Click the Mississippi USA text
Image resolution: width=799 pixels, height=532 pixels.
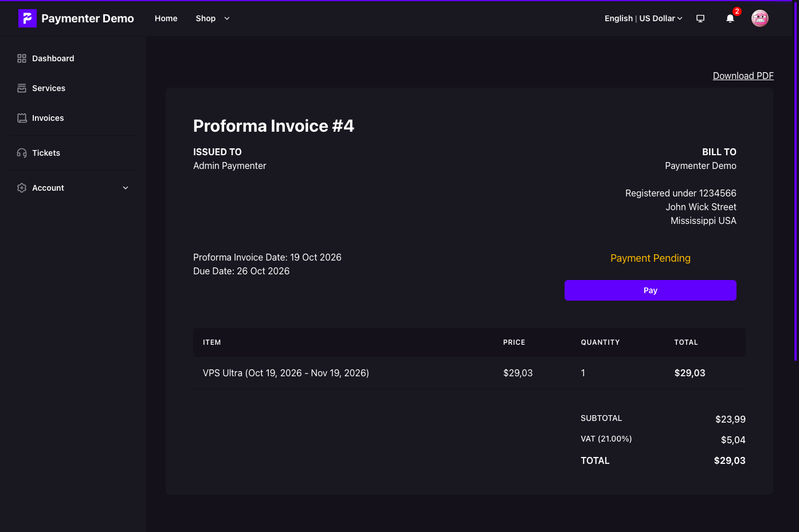pos(704,220)
